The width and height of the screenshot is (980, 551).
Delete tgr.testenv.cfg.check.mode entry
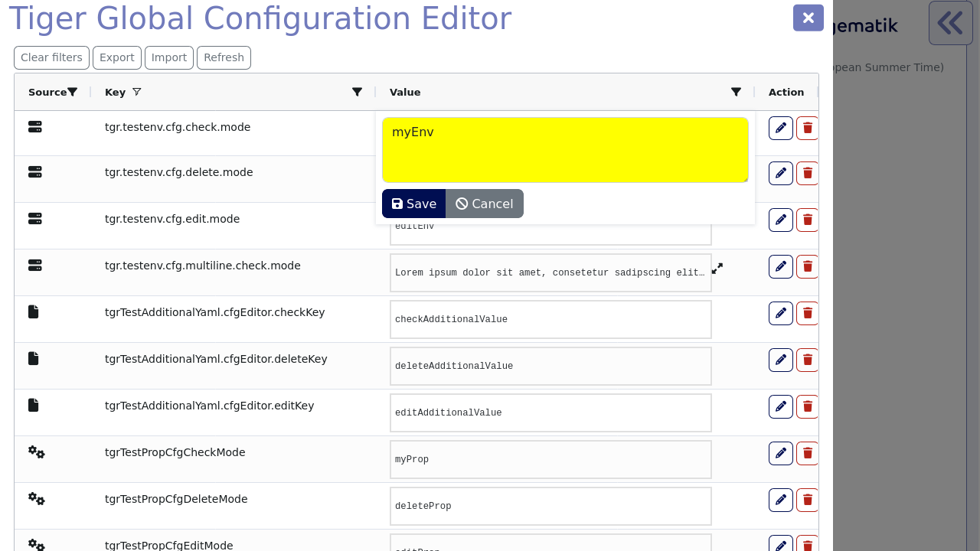[808, 128]
